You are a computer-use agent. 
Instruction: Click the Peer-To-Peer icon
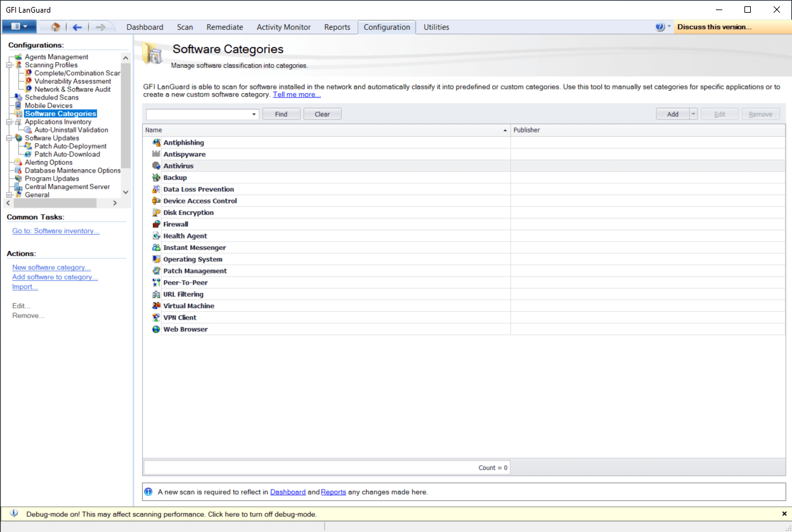click(157, 282)
